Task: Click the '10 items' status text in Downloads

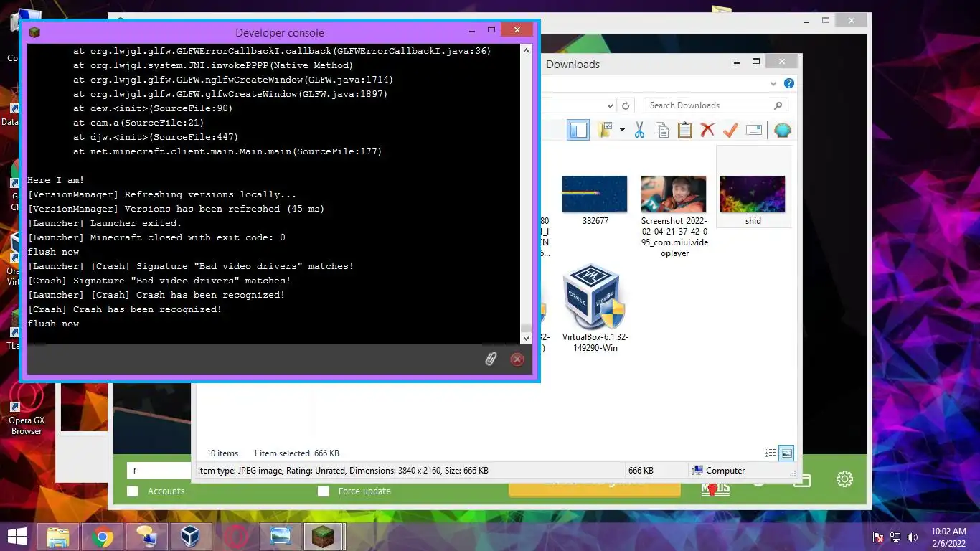Action: coord(222,453)
